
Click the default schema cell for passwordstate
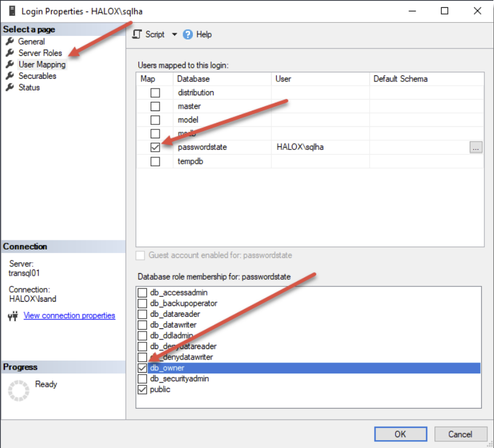click(x=419, y=147)
